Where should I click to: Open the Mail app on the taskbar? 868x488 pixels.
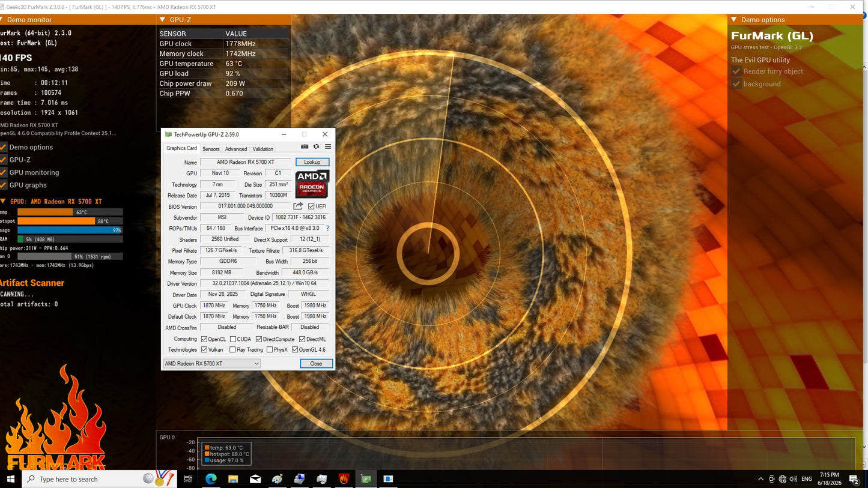click(x=255, y=479)
